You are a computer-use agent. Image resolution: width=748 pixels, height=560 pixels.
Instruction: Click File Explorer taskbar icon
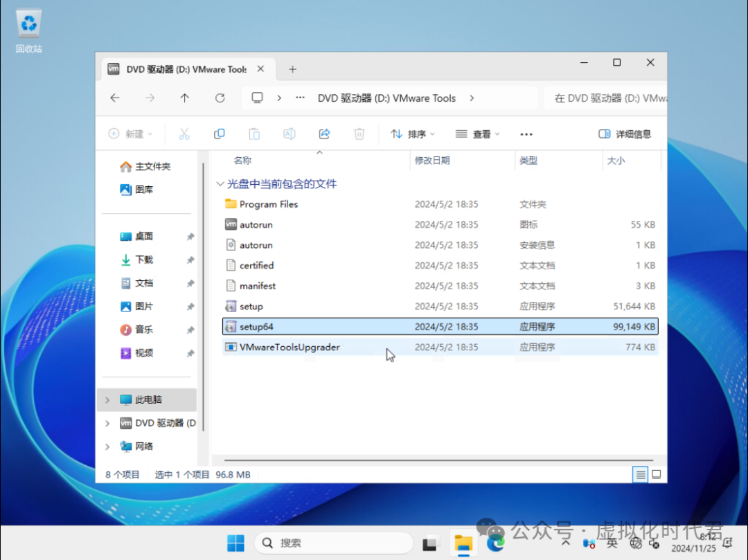(x=463, y=543)
